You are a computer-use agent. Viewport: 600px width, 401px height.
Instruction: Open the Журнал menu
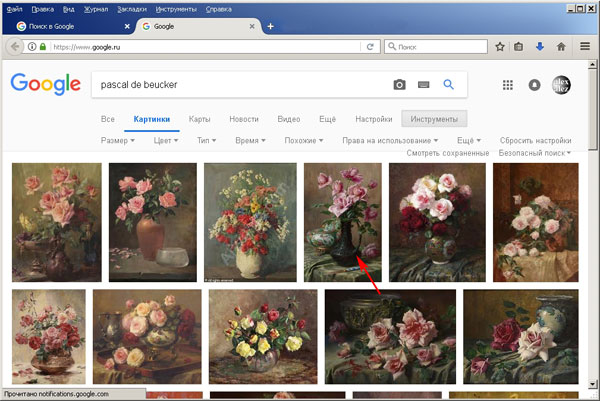(96, 9)
